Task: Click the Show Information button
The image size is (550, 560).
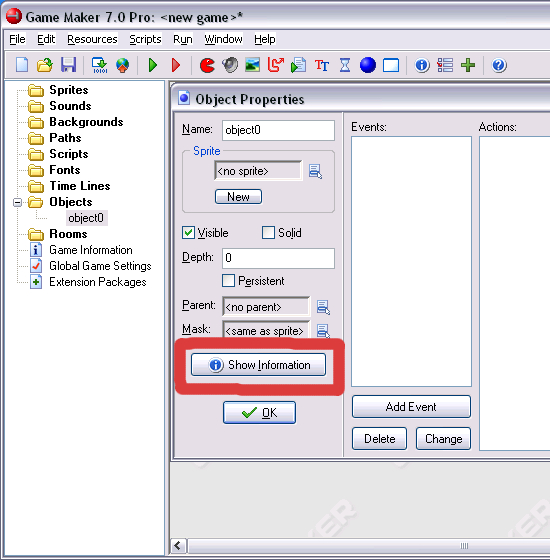Action: click(258, 365)
